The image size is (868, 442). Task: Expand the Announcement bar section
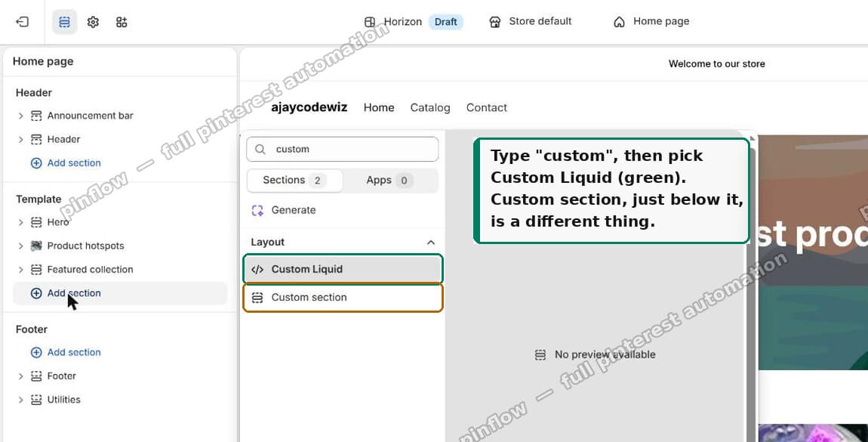point(21,116)
